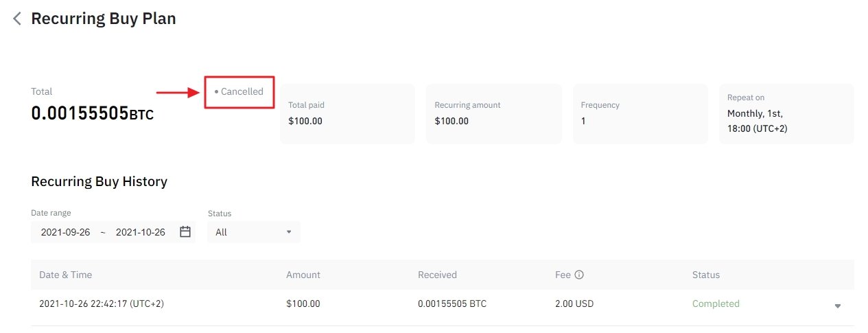868x333 pixels.
Task: Click the Amount column header
Action: pos(303,275)
